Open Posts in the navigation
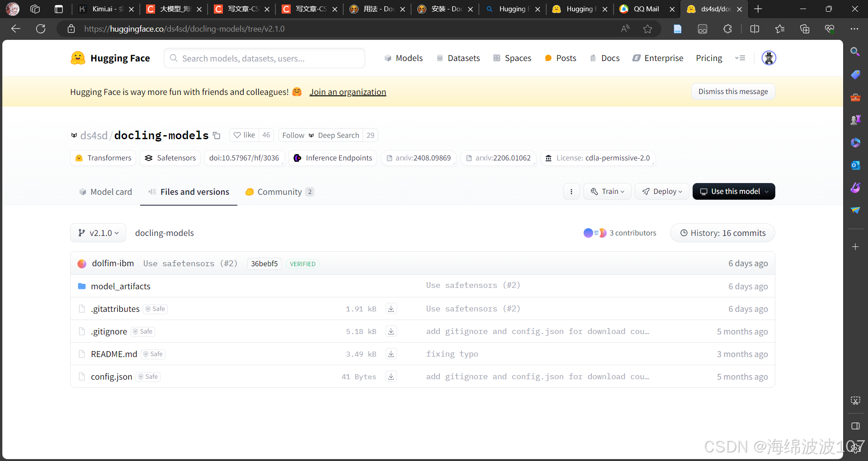 pos(561,58)
